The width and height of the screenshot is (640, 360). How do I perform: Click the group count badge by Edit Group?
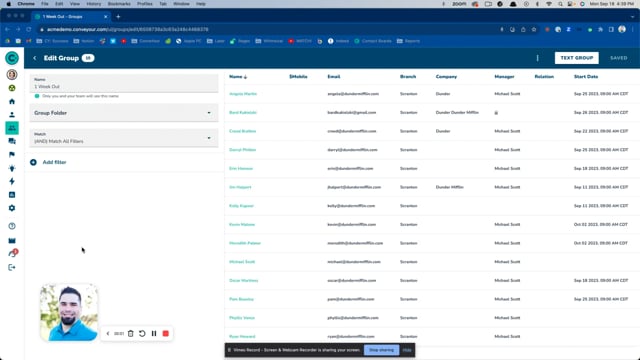coord(88,58)
